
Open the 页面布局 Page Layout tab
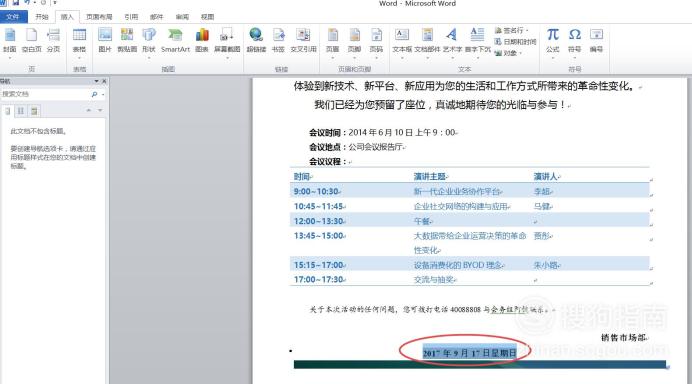click(99, 17)
